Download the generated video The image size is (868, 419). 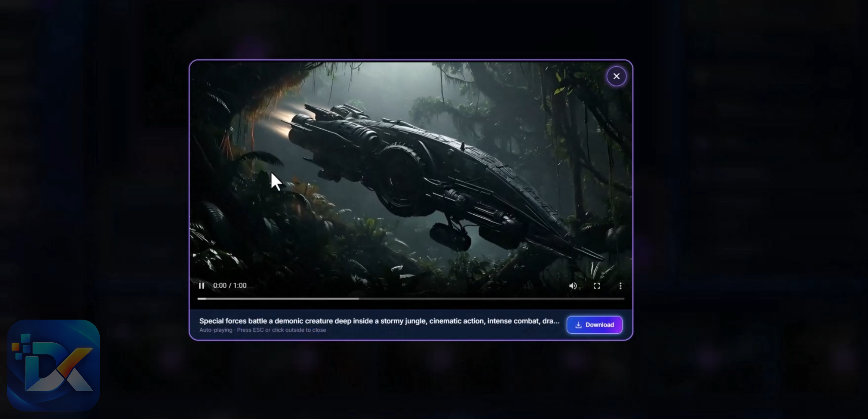pos(594,325)
